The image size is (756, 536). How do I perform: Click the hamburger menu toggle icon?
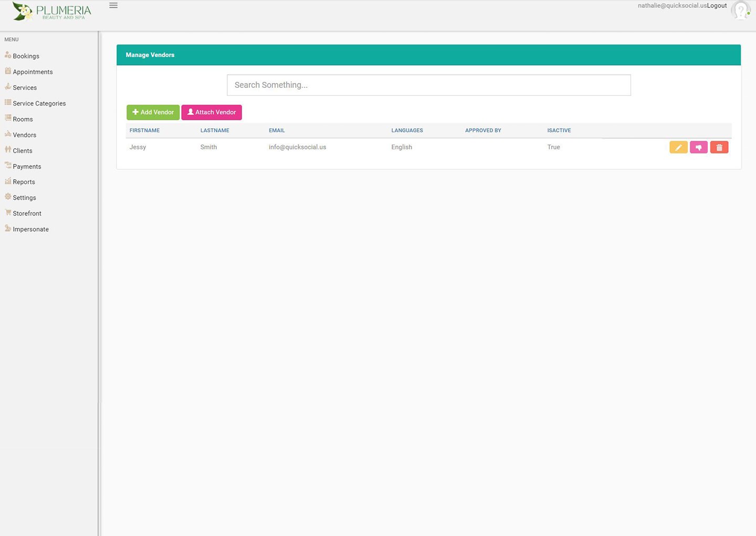(113, 6)
